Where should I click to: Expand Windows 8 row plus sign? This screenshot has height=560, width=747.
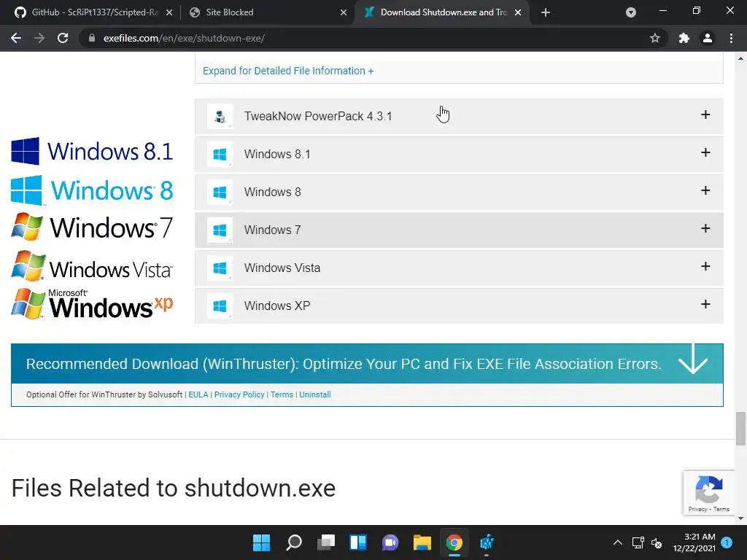pyautogui.click(x=705, y=190)
